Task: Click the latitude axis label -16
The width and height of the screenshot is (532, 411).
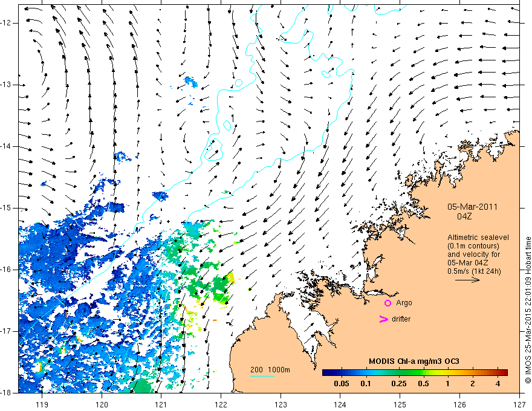Action: pyautogui.click(x=6, y=270)
